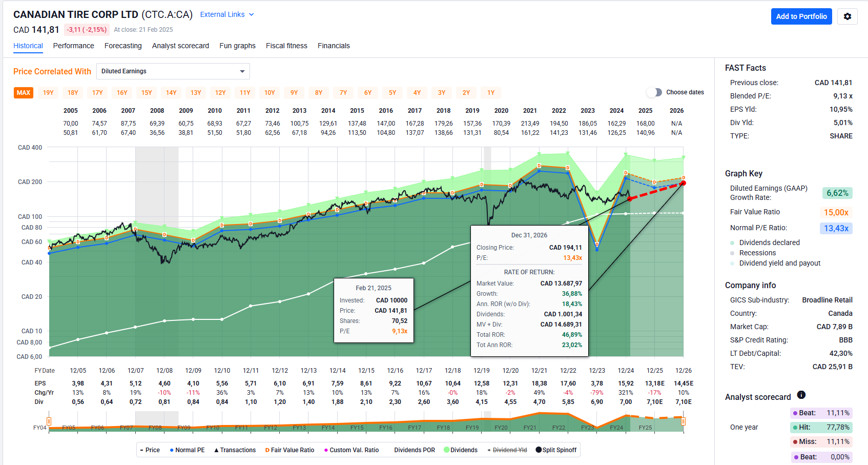
Task: Toggle Recessions in Graph Key
Action: tap(757, 253)
